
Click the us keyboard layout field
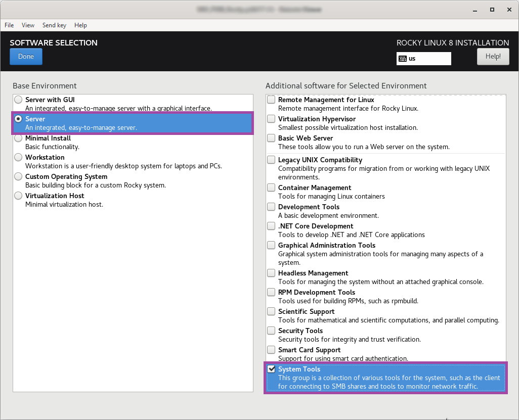pos(424,59)
